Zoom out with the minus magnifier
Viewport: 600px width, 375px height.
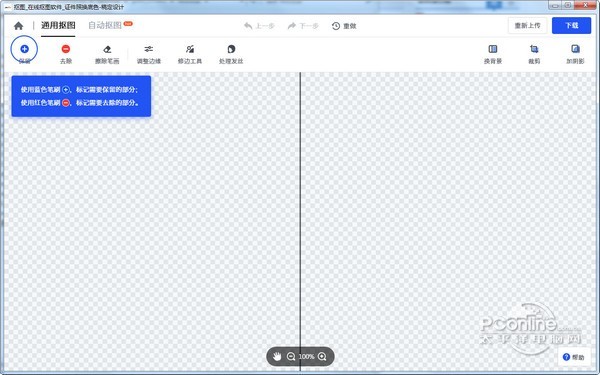tap(291, 356)
